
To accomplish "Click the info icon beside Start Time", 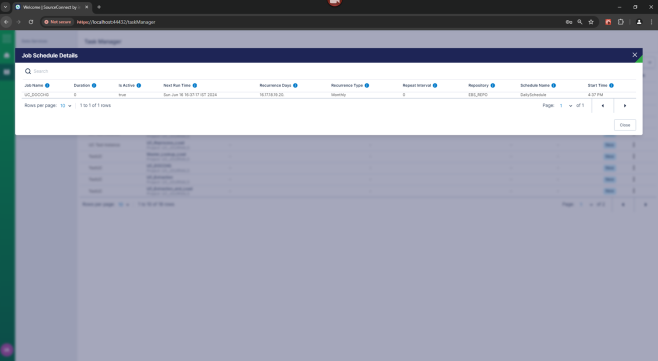I will point(611,85).
